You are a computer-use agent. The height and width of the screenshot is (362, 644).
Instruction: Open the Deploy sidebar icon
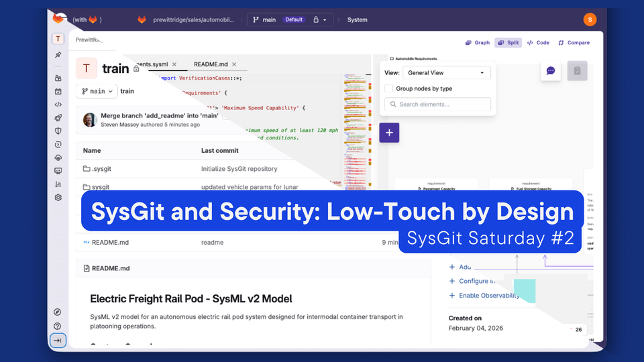(58, 145)
